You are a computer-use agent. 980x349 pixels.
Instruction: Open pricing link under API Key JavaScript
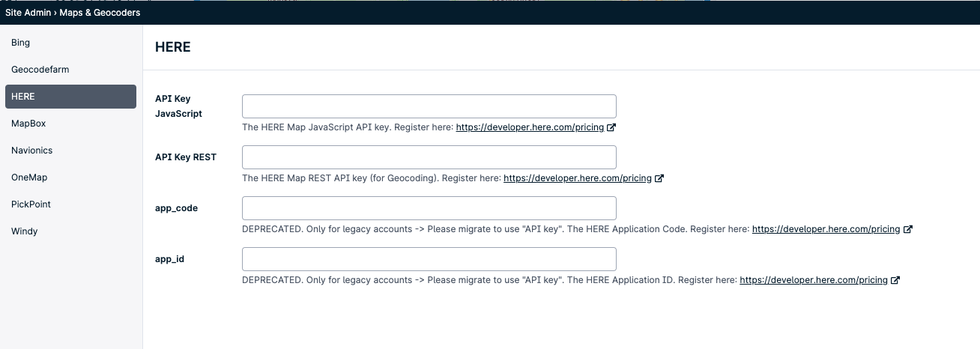(x=530, y=127)
